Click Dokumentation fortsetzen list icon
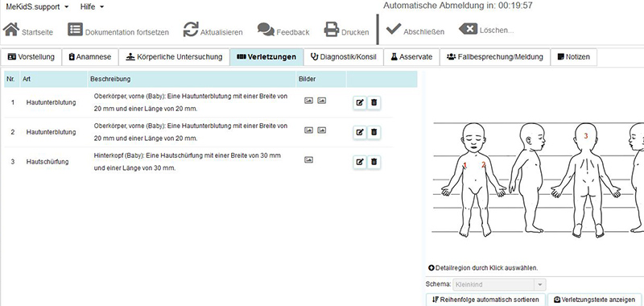This screenshot has width=644, height=306. [x=75, y=30]
